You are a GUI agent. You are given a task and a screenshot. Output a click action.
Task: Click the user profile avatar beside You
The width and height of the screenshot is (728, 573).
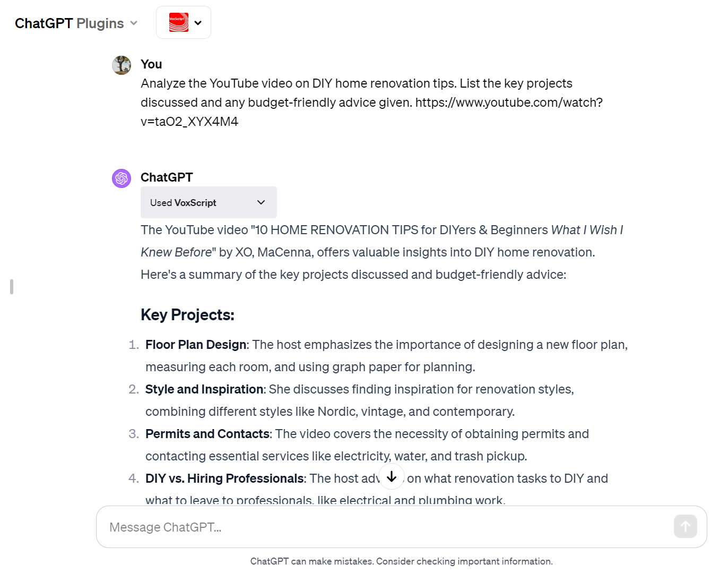tap(122, 65)
